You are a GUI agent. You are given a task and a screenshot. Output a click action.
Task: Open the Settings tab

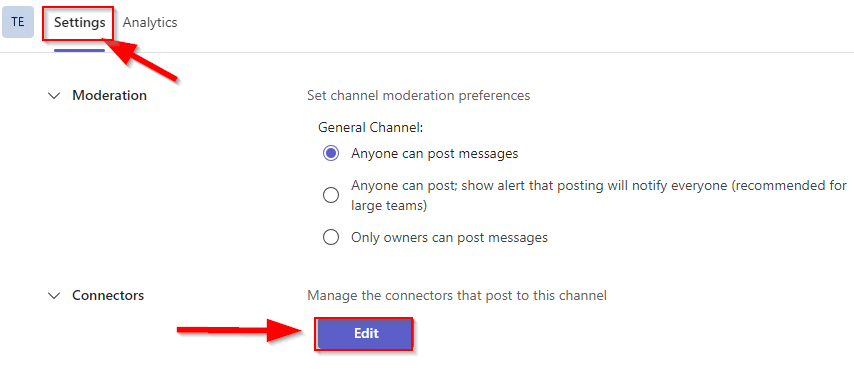click(x=80, y=23)
